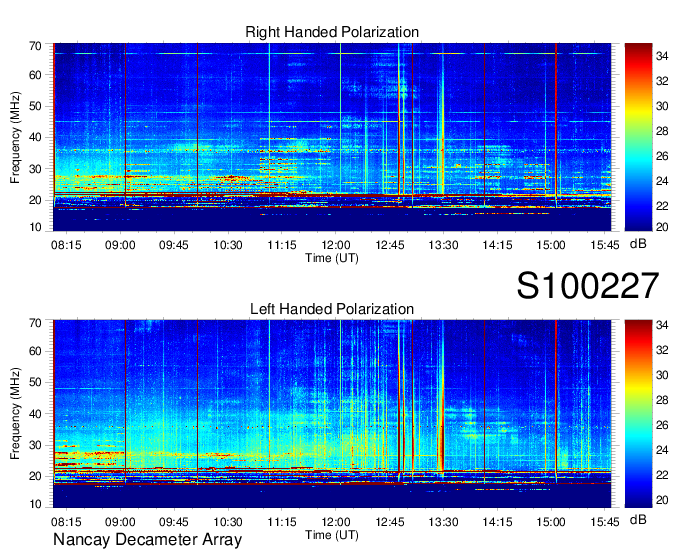Select the 40 frequency tick of Left Handed plot
Screen dimensions: 680x552
35,414
